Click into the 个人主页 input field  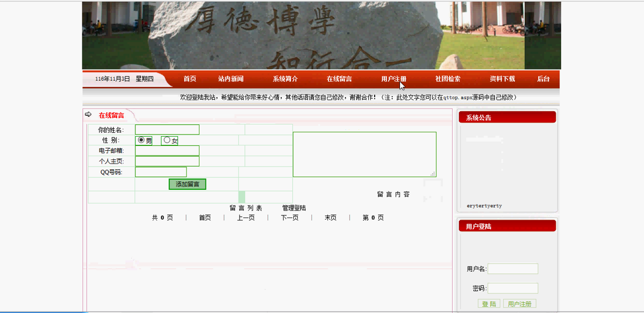click(x=167, y=161)
